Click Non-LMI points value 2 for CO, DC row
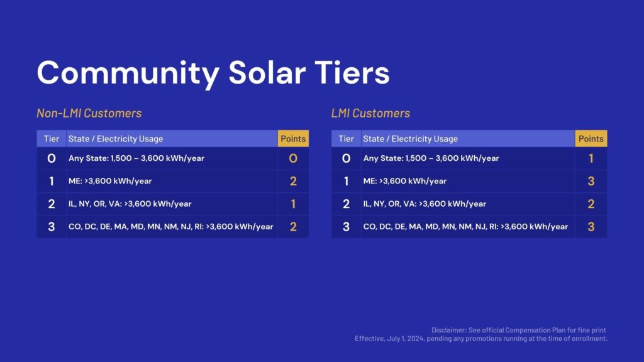This screenshot has width=644, height=362. [x=293, y=226]
